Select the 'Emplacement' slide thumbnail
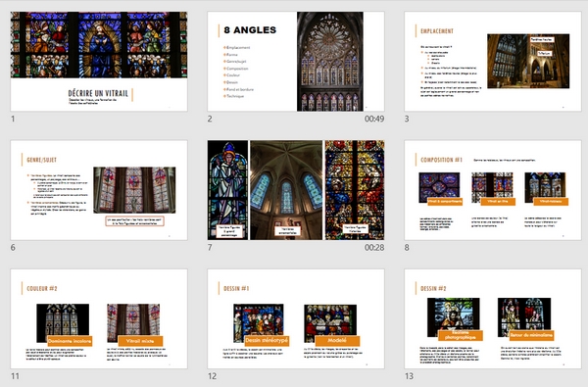Screen dimensions: 588x387 493,61
